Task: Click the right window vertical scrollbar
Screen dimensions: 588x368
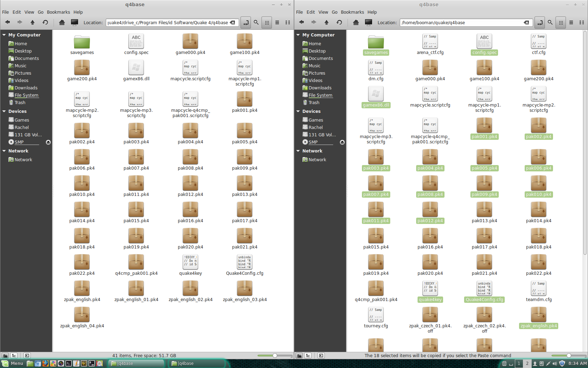Action: (x=585, y=143)
